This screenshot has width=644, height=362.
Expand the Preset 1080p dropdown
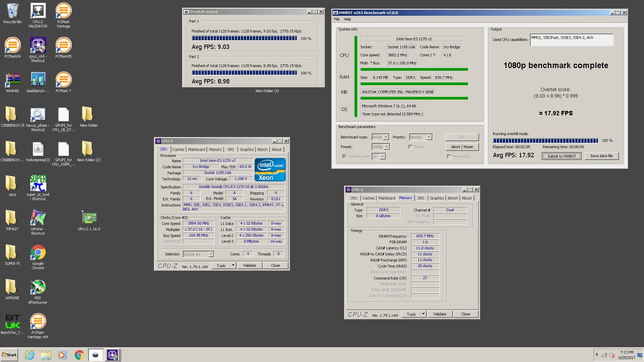(387, 147)
